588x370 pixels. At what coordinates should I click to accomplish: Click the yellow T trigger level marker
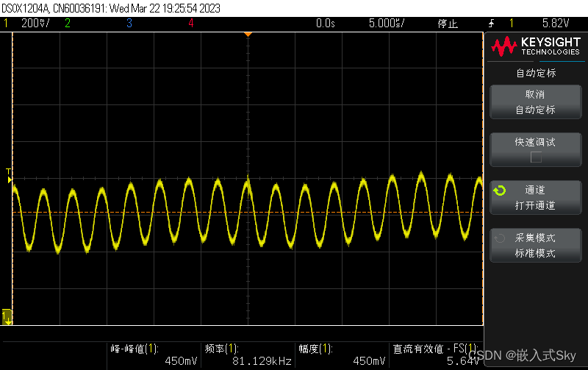[9, 176]
